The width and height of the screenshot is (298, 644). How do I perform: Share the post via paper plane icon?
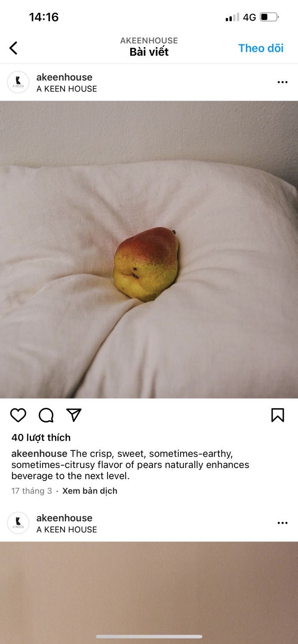74,415
